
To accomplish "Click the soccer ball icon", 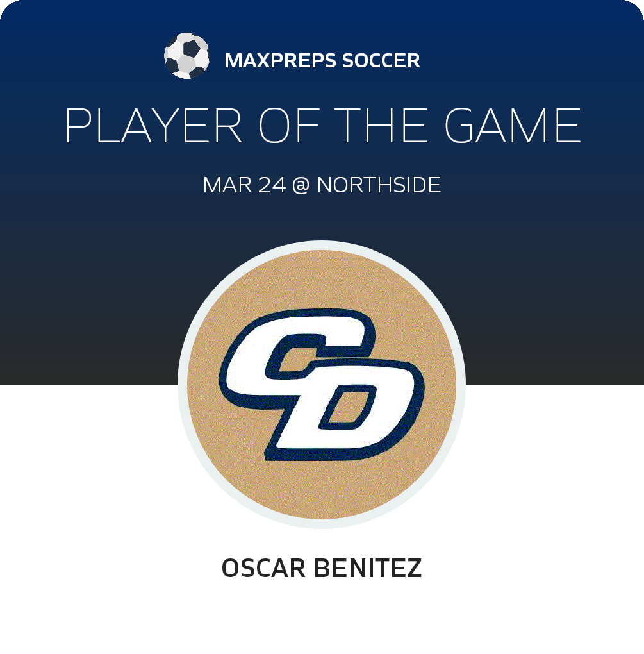I will (186, 56).
